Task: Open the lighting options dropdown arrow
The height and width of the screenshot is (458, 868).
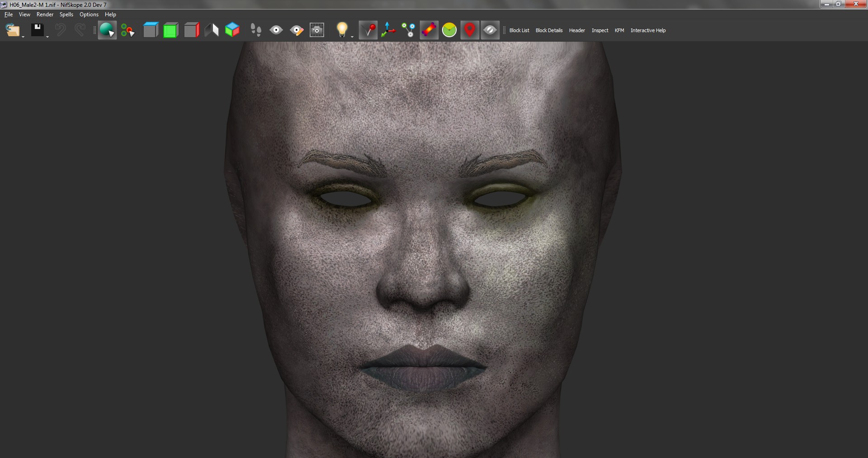Action: click(352, 36)
